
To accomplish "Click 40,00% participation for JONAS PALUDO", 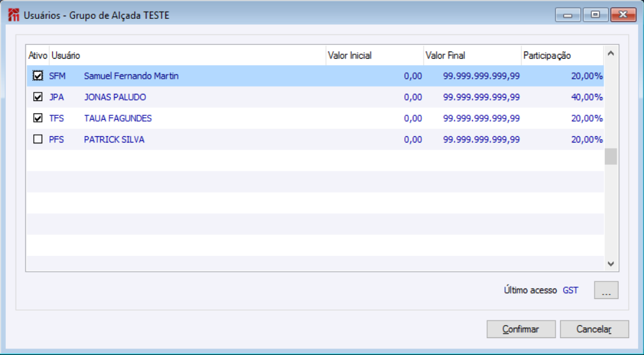I will (587, 97).
